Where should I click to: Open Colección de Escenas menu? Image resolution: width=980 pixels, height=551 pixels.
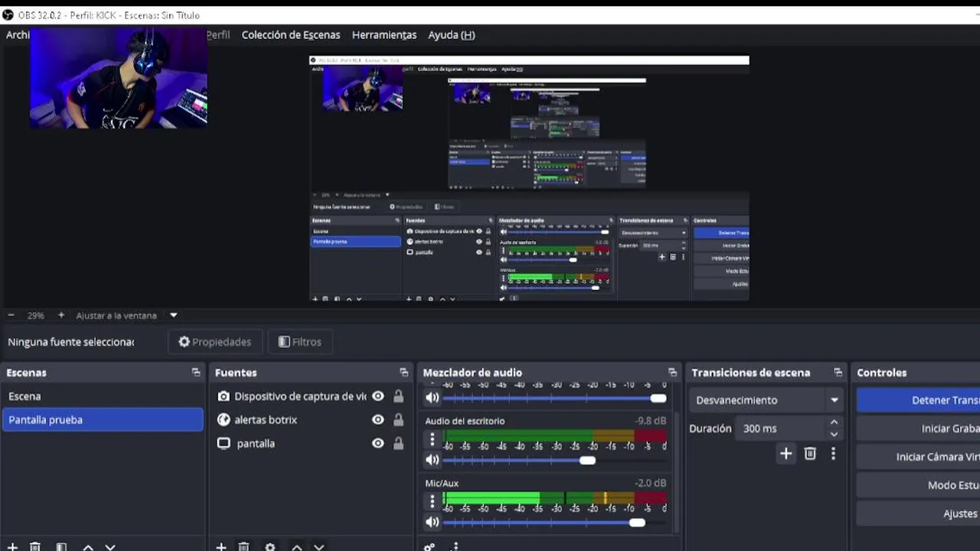click(291, 34)
